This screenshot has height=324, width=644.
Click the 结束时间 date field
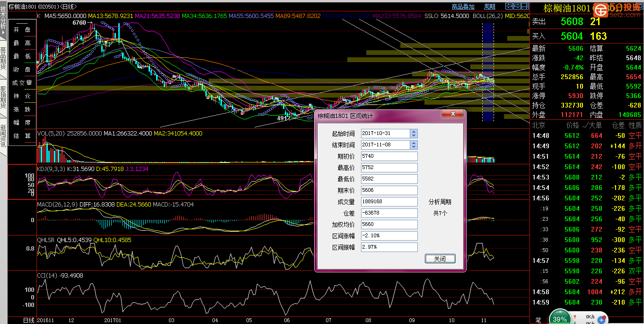tap(386, 145)
